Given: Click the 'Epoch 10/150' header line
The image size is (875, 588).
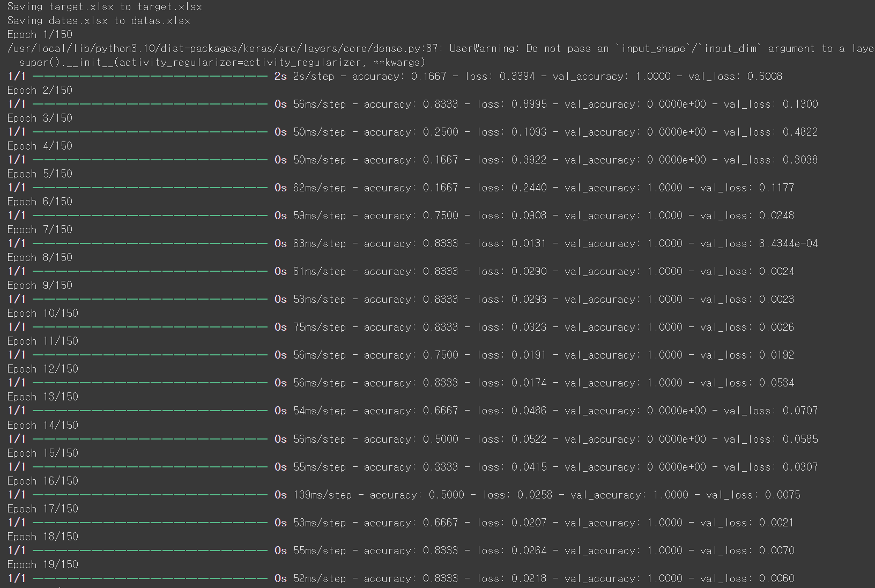Looking at the screenshot, I should [x=43, y=313].
